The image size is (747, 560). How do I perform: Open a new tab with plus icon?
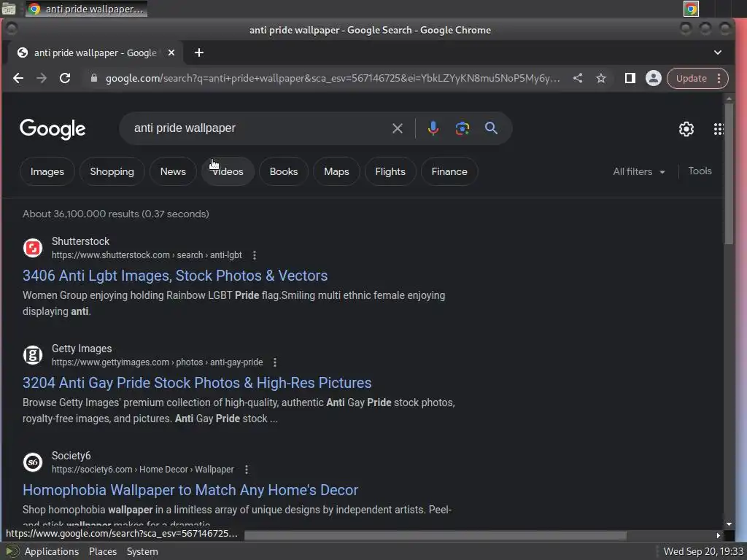[x=199, y=52]
